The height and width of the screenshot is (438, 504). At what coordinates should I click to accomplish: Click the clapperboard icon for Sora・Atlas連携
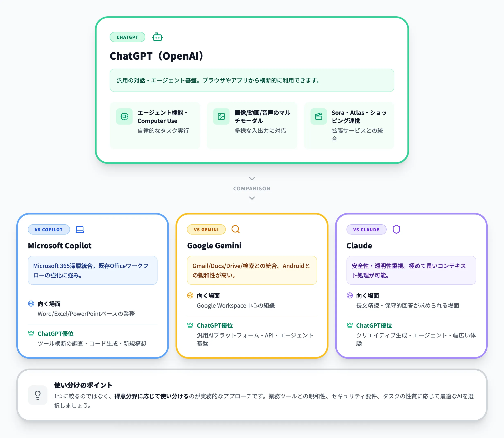[x=318, y=117]
